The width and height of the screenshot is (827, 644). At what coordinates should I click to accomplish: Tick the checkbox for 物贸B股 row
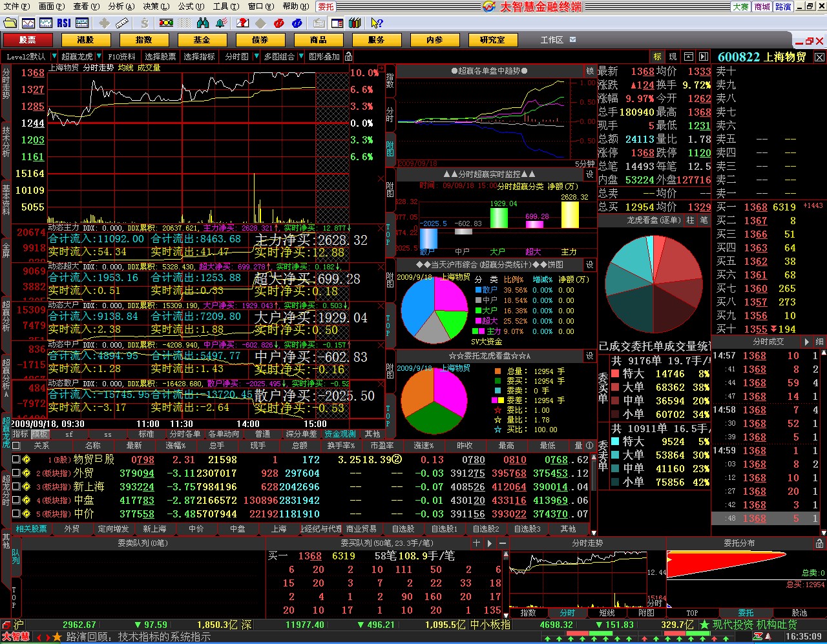[16, 460]
